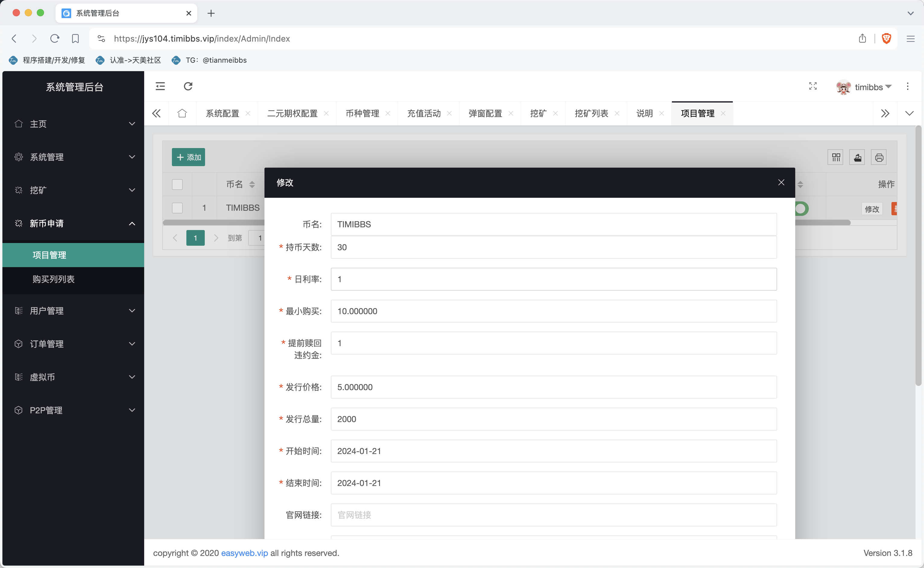Switch to the 币种管理 tab
The image size is (924, 568).
[x=362, y=113]
